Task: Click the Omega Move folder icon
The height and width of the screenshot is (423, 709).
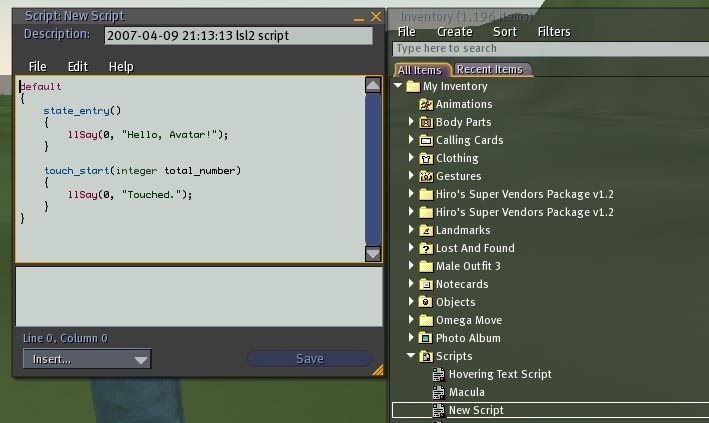Action: [x=426, y=320]
